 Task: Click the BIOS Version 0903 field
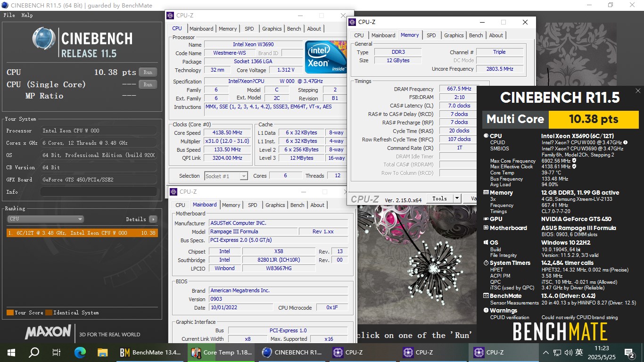pyautogui.click(x=278, y=299)
